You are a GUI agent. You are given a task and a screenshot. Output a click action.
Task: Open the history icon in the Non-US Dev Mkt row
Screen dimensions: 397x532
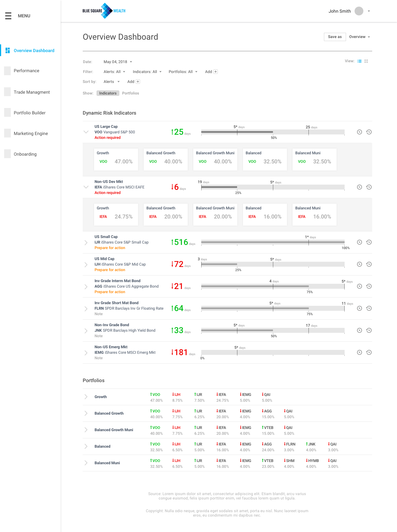pyautogui.click(x=369, y=187)
